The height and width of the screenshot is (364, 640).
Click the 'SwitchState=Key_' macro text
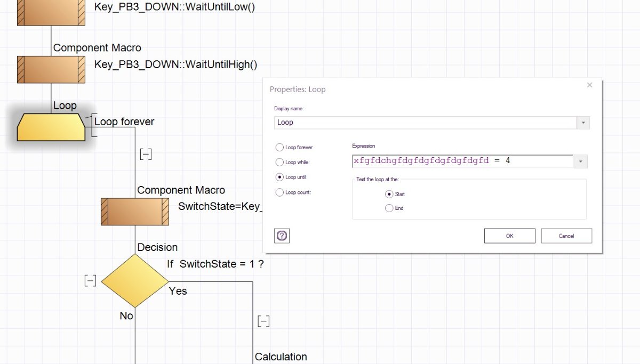[220, 206]
